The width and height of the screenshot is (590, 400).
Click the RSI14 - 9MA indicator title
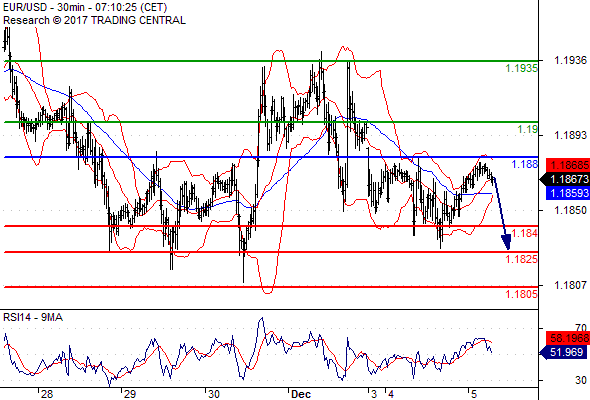(x=33, y=317)
